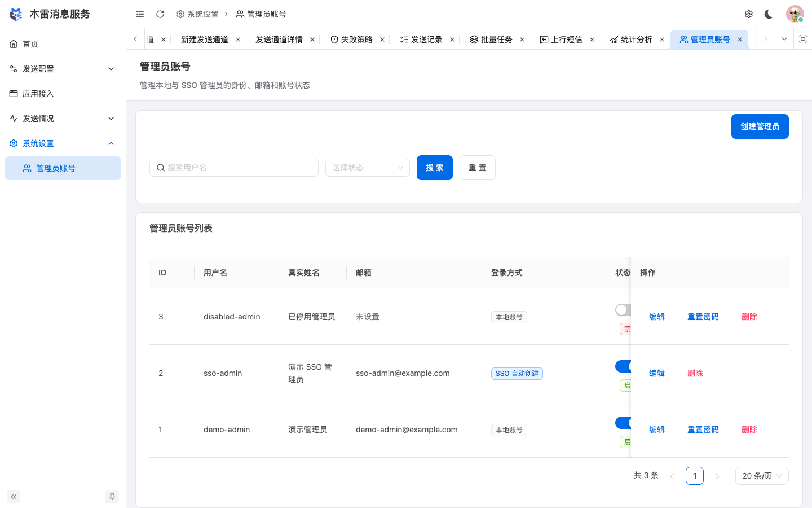Maximize content with fullscreen icon

coord(803,39)
